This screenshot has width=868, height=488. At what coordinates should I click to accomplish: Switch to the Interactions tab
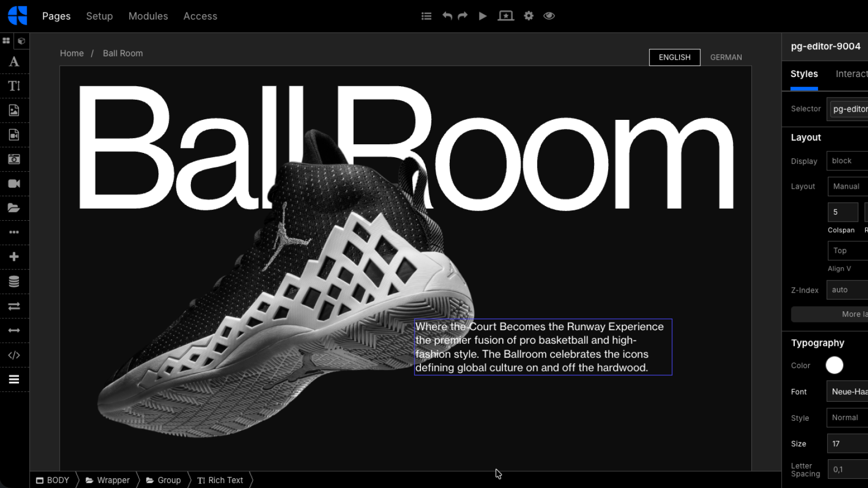coord(851,74)
